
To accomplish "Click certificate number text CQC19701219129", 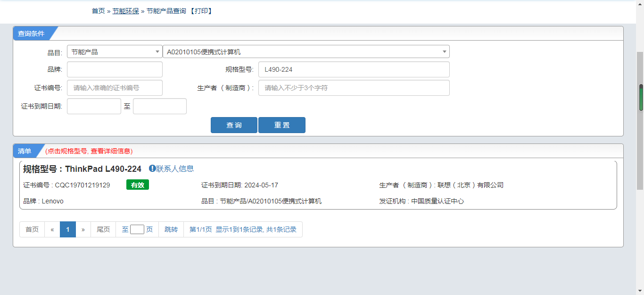I will 83,185.
